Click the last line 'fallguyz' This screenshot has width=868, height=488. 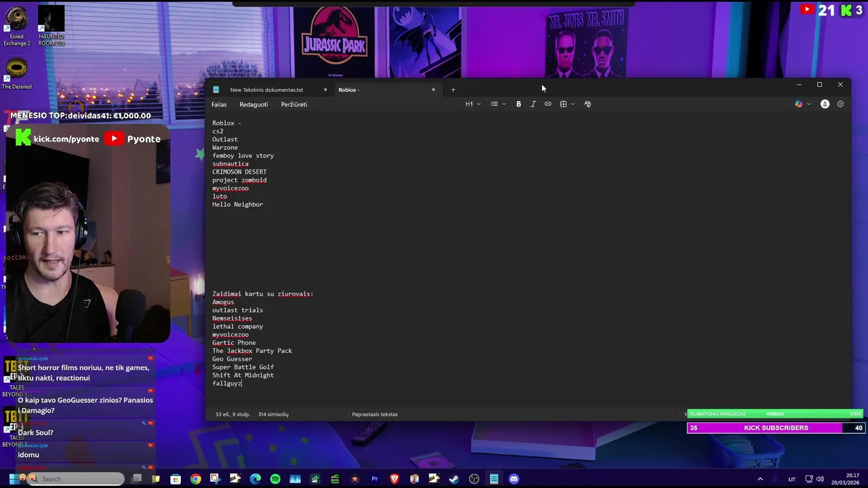click(226, 384)
